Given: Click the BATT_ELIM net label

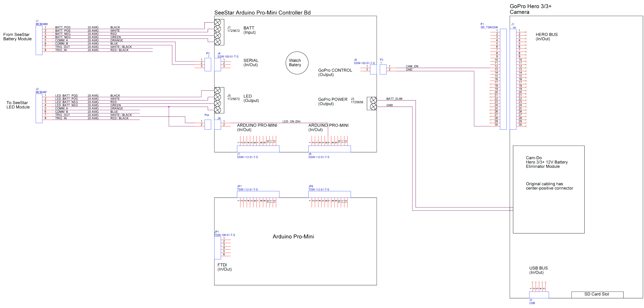Looking at the screenshot, I should point(394,99).
